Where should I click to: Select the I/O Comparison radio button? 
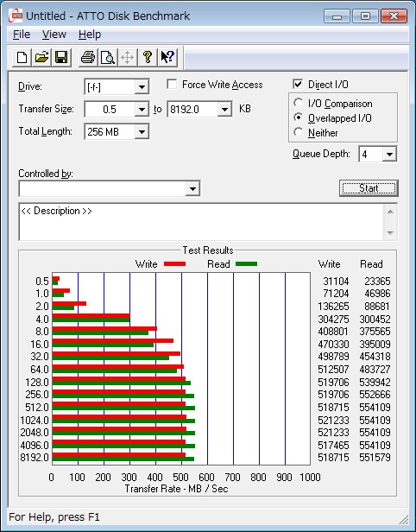[298, 103]
